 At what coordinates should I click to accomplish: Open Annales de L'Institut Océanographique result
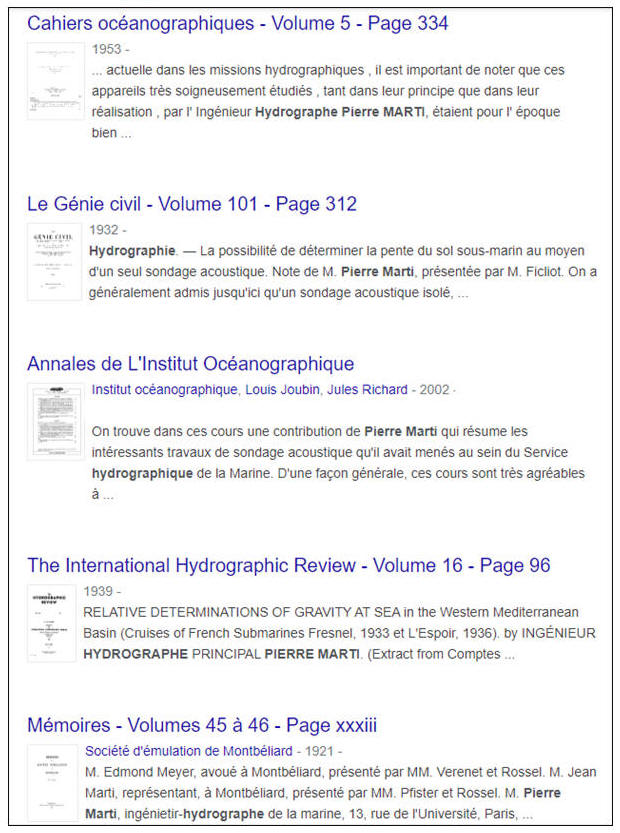coord(190,364)
